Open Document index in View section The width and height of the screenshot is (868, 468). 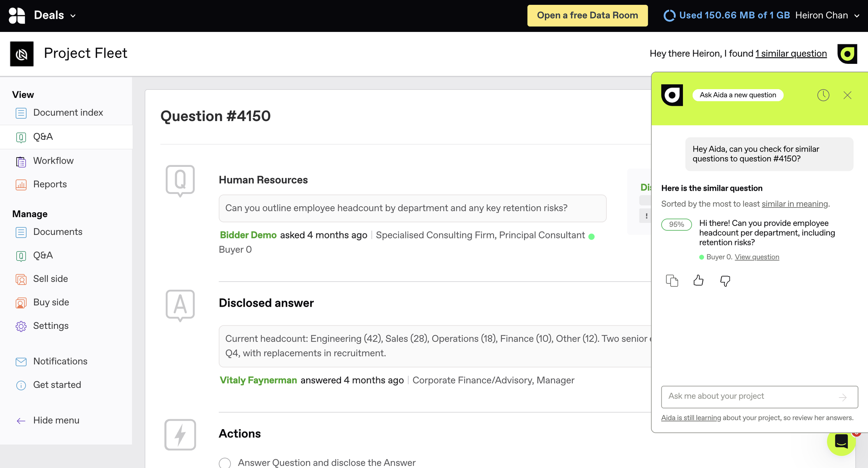tap(68, 113)
